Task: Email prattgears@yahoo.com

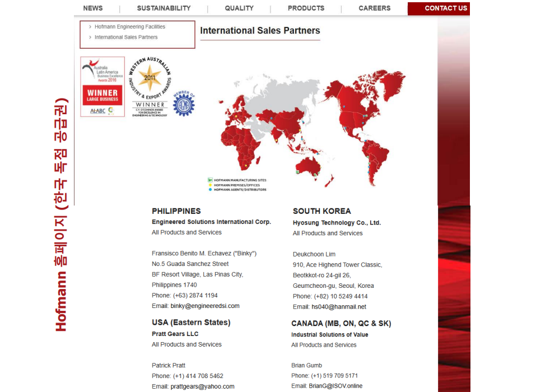Action: (x=202, y=386)
